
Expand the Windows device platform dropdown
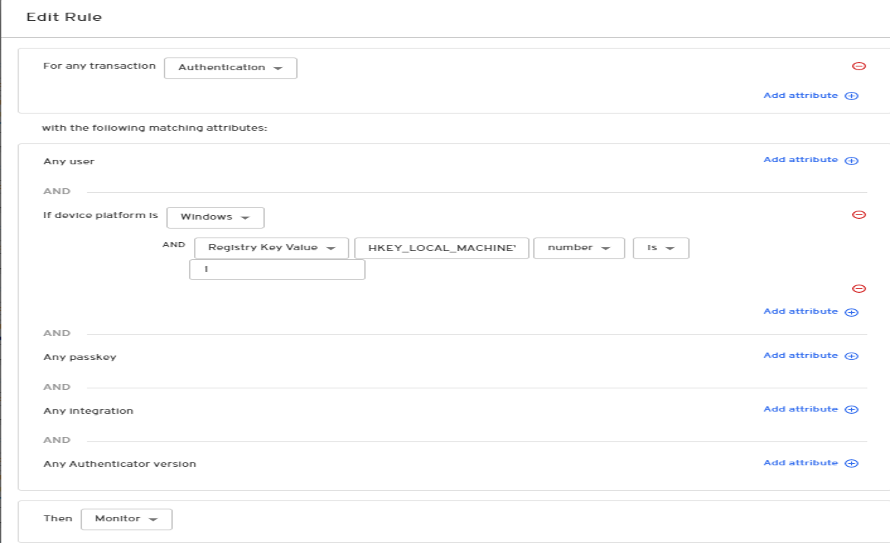(x=215, y=217)
